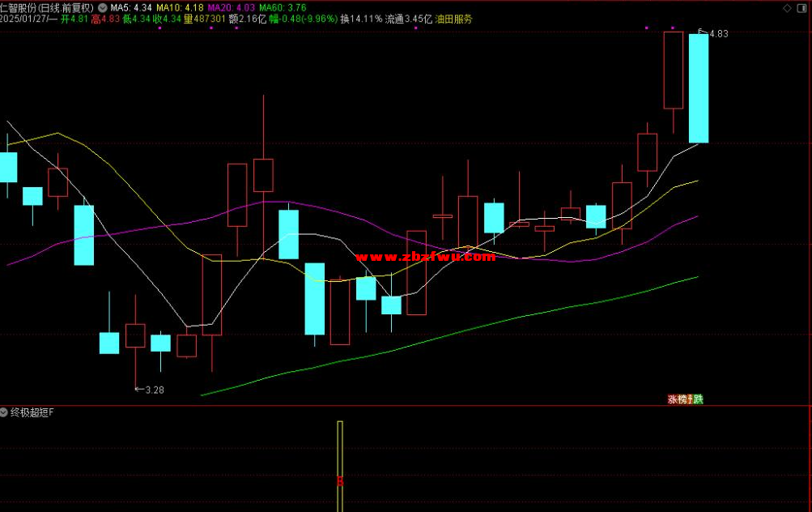
Task: Open the 终极超短F indicator dropdown arrow
Action: (x=4, y=412)
